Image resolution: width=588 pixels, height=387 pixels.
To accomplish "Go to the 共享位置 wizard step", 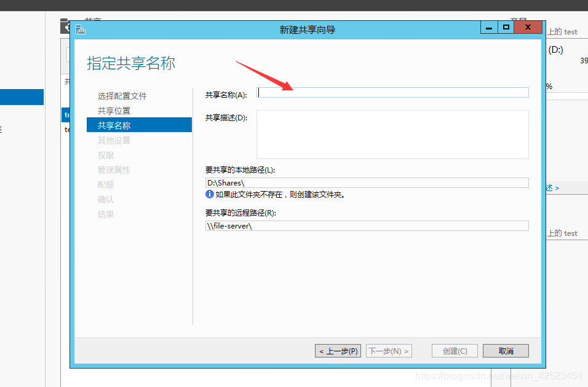I will click(114, 111).
